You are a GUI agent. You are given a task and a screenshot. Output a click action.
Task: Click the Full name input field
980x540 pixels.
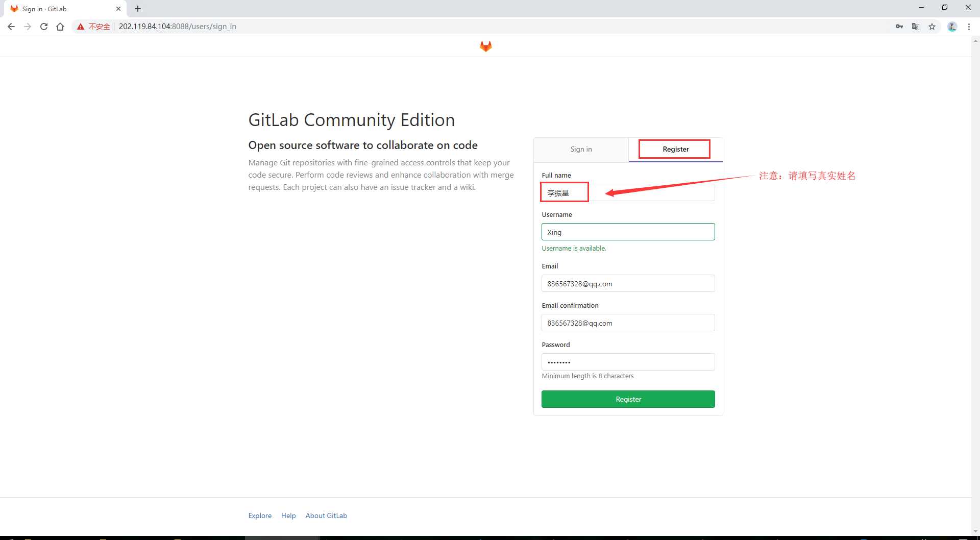pyautogui.click(x=628, y=192)
